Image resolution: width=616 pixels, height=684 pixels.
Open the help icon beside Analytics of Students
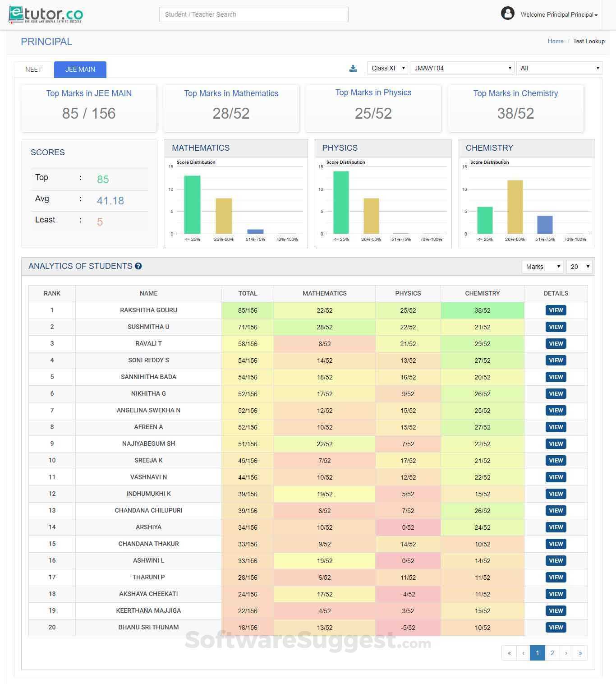(138, 266)
